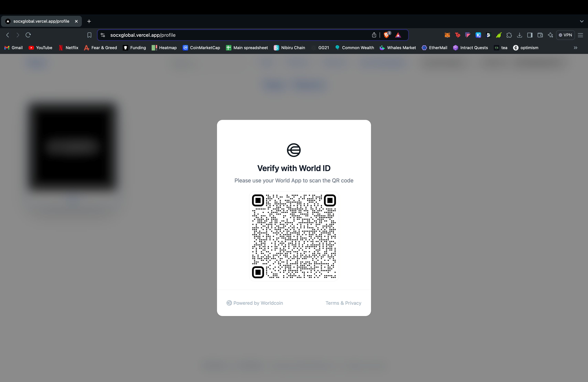Image resolution: width=588 pixels, height=382 pixels.
Task: Click Terms & Privacy link
Action: [343, 303]
